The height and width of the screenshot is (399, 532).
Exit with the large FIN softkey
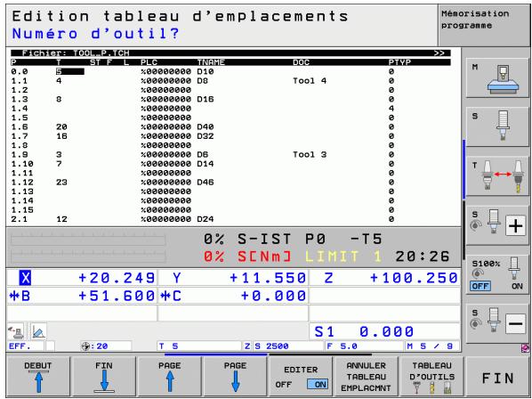(497, 376)
